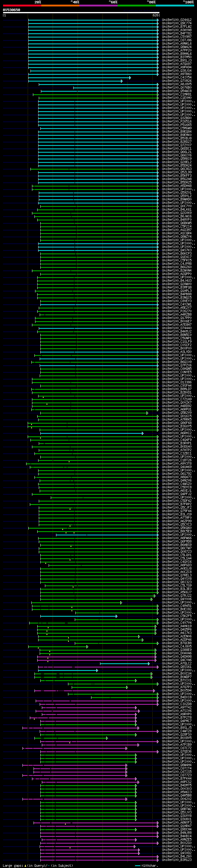The image size is (197, 868).
Task: Click the purple ~60% legend segment
Action: (x=98, y=6)
